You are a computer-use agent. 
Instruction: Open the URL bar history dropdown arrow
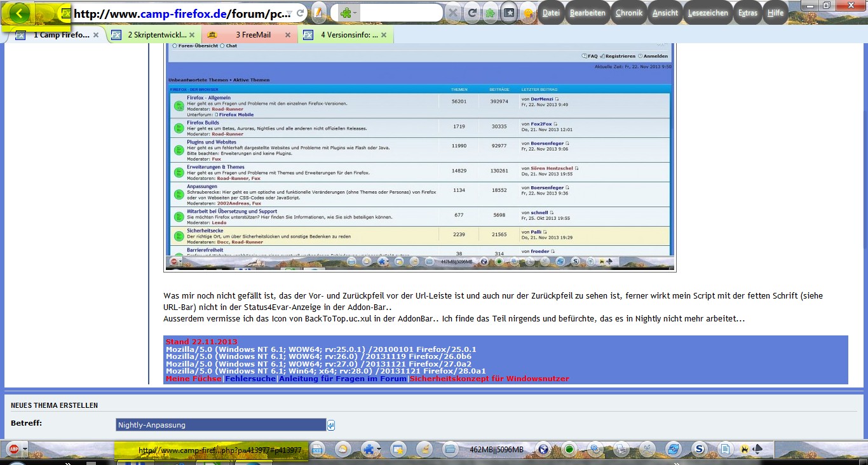(289, 13)
